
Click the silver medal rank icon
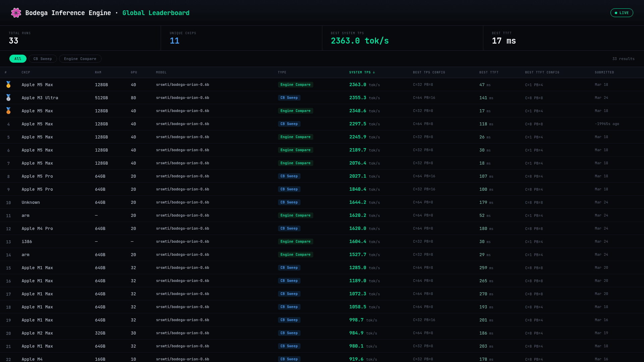pyautogui.click(x=8, y=98)
